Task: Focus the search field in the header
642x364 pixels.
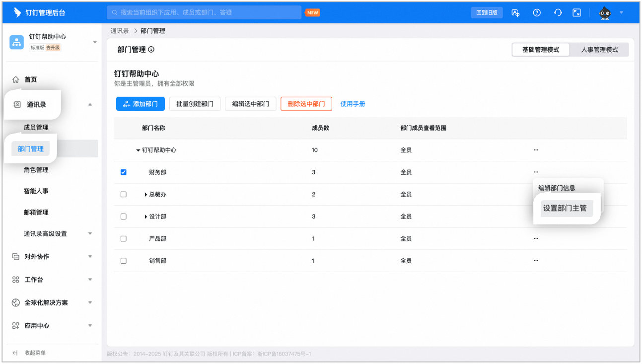Action: [x=204, y=12]
